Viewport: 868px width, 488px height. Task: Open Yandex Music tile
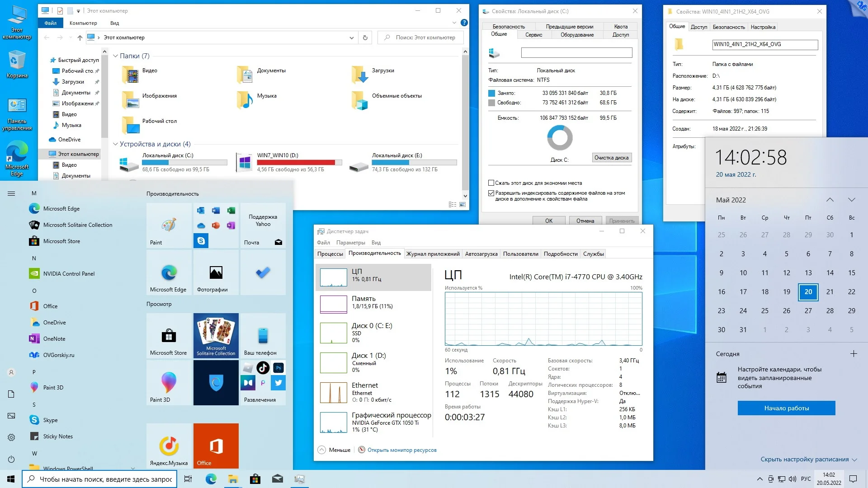coord(169,446)
